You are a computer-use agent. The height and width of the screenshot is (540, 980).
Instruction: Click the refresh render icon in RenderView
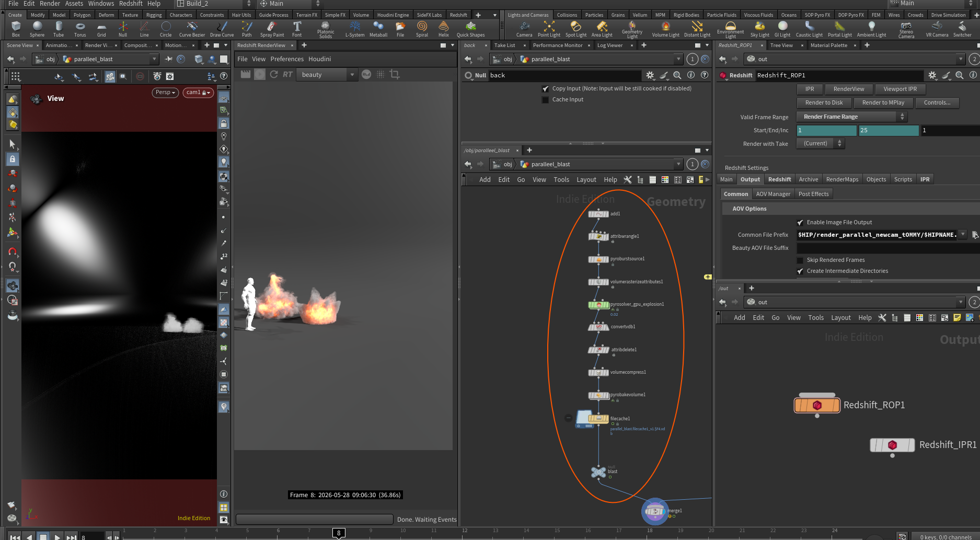[x=273, y=75]
